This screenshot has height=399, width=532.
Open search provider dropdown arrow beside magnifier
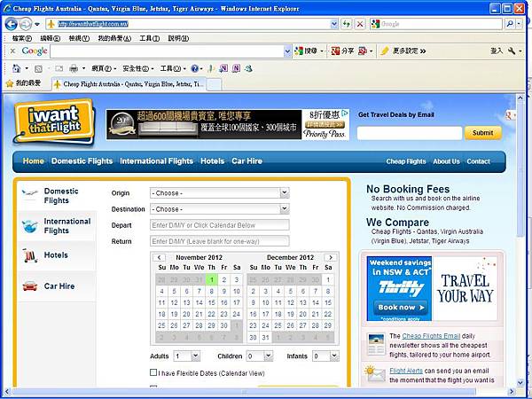[519, 24]
